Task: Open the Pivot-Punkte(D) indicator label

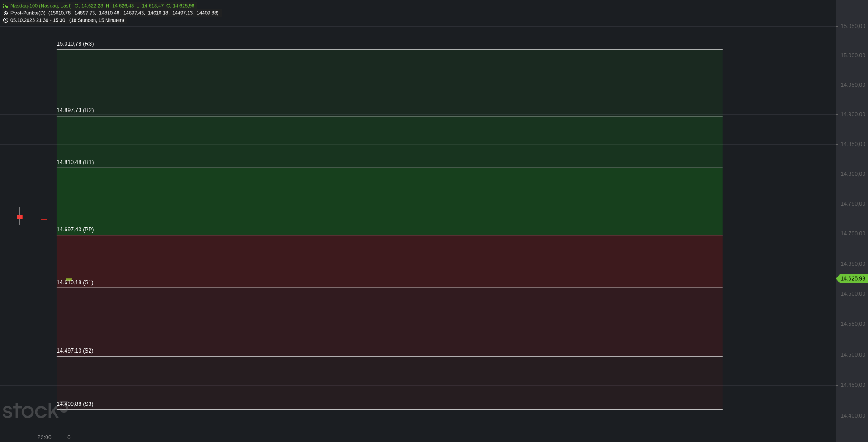Action: (28, 13)
